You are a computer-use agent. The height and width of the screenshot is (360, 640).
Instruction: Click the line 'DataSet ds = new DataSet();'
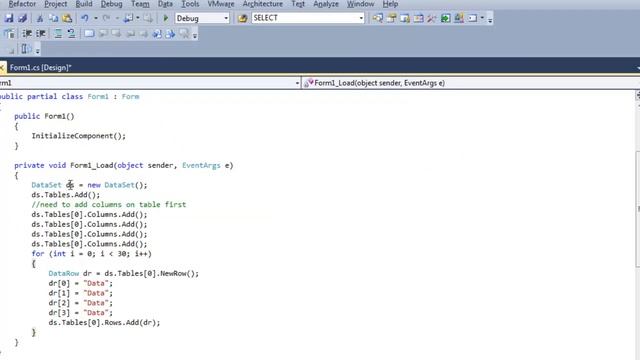pyautogui.click(x=89, y=185)
